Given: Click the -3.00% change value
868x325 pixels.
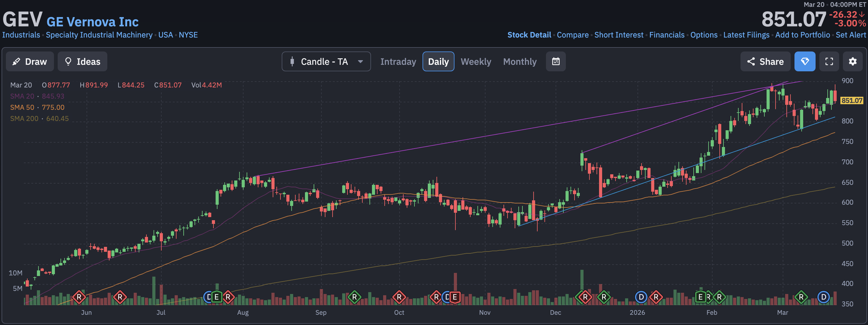Looking at the screenshot, I should pos(850,23).
